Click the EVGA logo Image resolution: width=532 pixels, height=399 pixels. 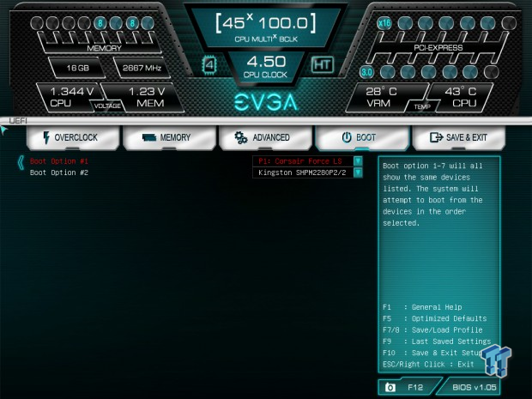pos(266,102)
